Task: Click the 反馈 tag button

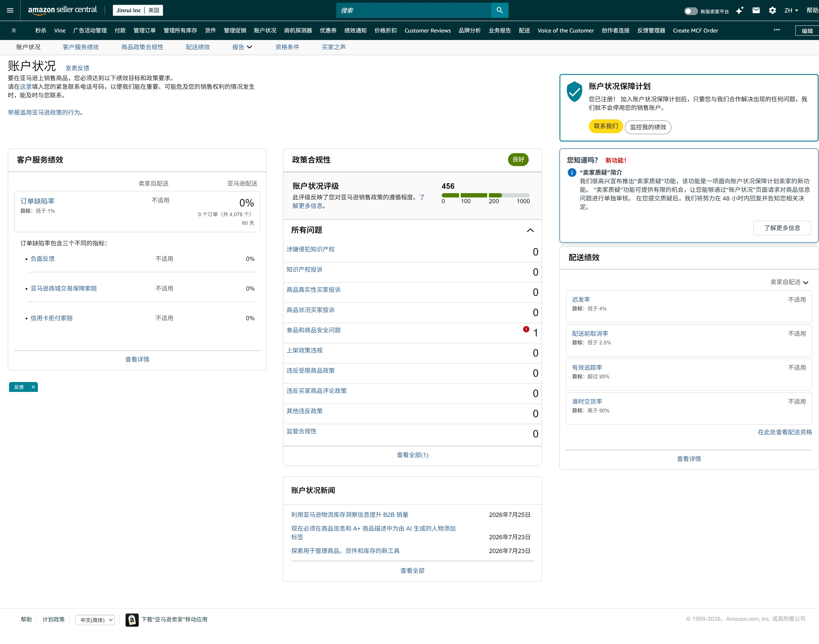Action: [19, 387]
